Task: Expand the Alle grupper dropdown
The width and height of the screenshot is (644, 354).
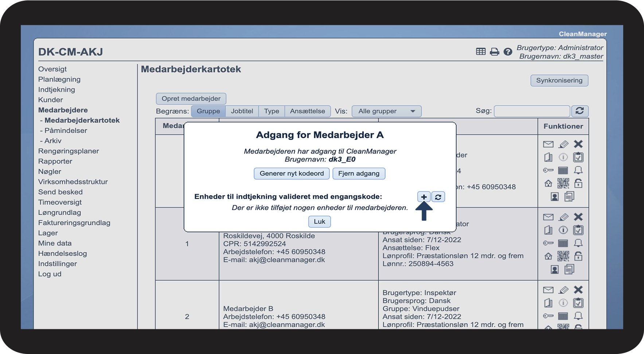Action: pyautogui.click(x=386, y=111)
